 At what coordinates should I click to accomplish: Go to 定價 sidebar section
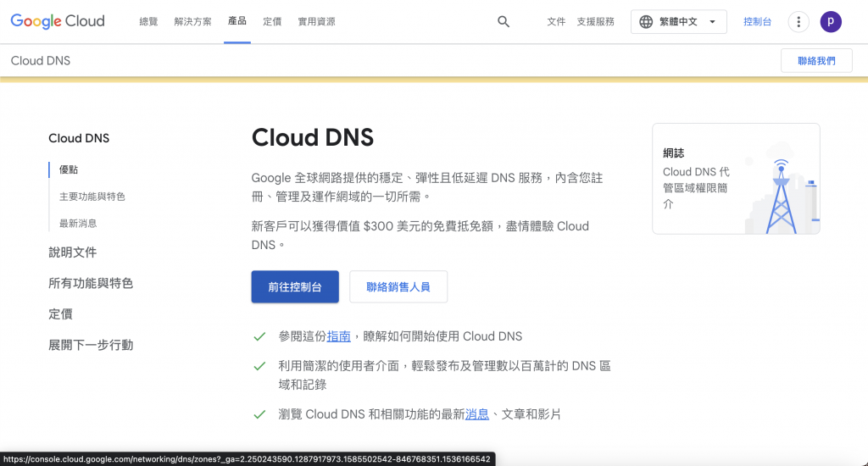60,314
